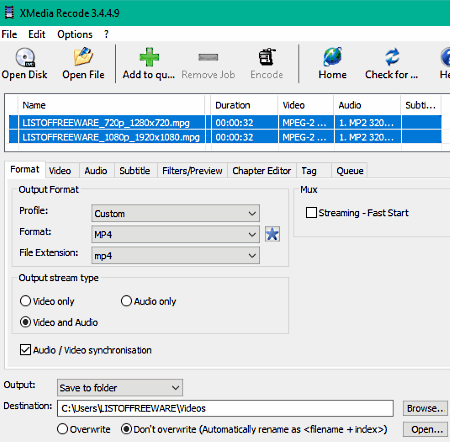Image resolution: width=450 pixels, height=442 pixels.
Task: Click the Video column header
Action: [x=305, y=105]
